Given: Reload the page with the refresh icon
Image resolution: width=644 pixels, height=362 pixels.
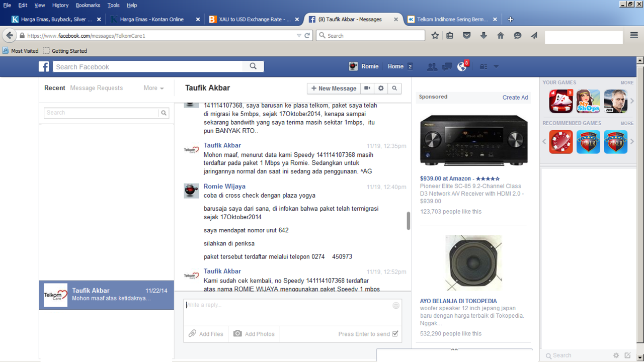Looking at the screenshot, I should [307, 36].
